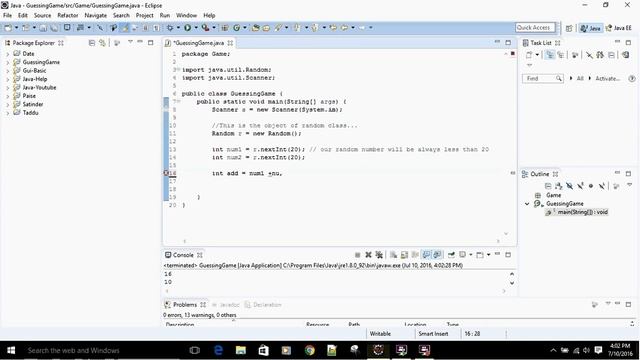
Task: Open Outline view menu triangle
Action: [x=629, y=185]
